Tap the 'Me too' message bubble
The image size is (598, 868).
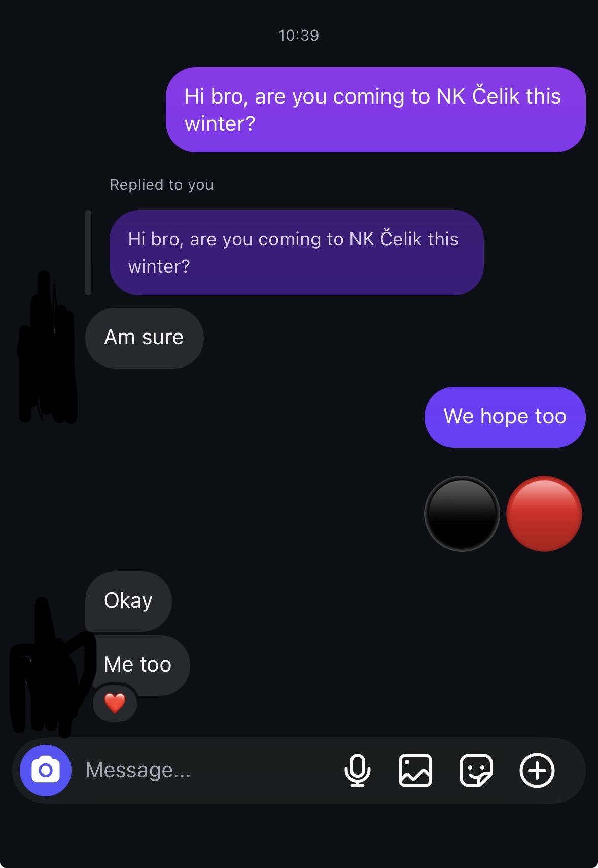coord(138,665)
